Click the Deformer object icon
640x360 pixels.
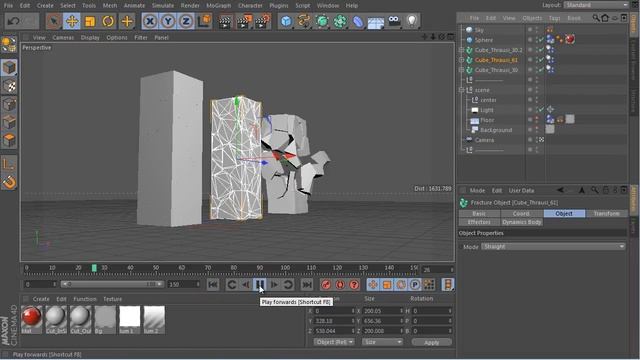358,21
